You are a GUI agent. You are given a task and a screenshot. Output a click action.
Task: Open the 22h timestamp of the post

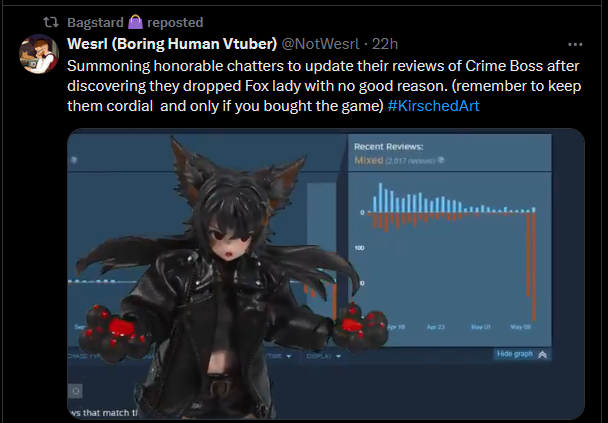point(385,44)
